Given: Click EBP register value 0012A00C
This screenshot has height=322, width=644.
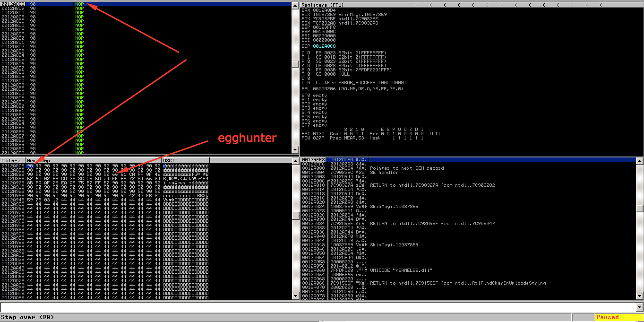Looking at the screenshot, I should (x=324, y=31).
